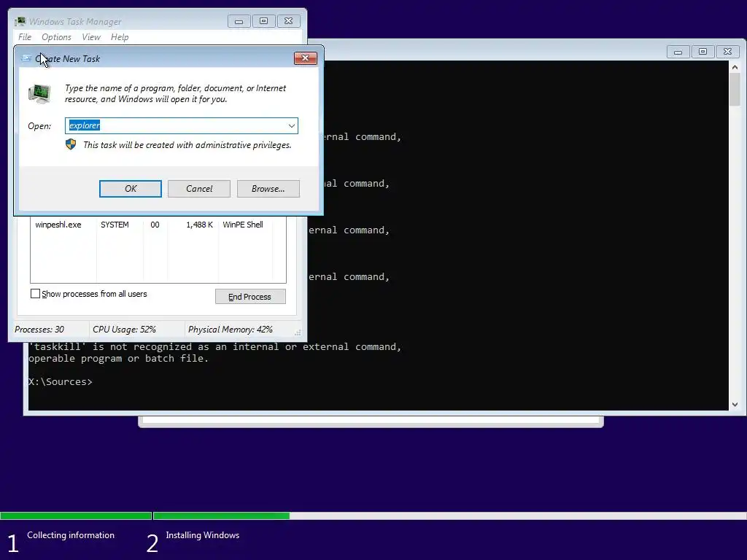Viewport: 747px width, 560px height.
Task: Maximize the Windows Task Manager window
Action: tap(263, 21)
